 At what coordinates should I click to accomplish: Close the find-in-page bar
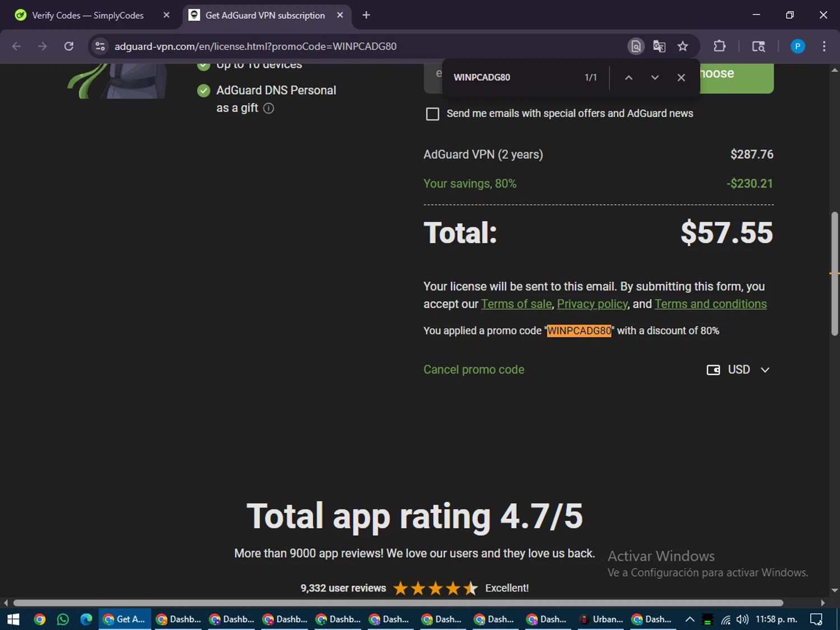[x=681, y=77]
